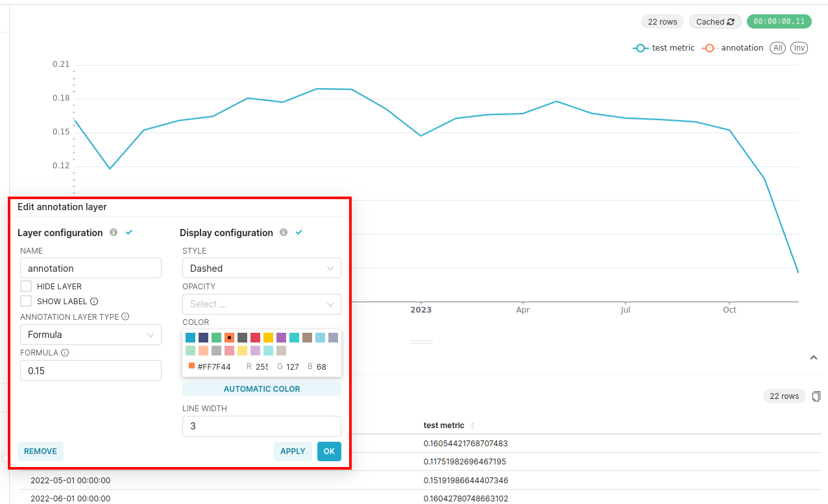Viewport: 828px width, 504px height.
Task: Invert legend selection with Inv
Action: [799, 48]
